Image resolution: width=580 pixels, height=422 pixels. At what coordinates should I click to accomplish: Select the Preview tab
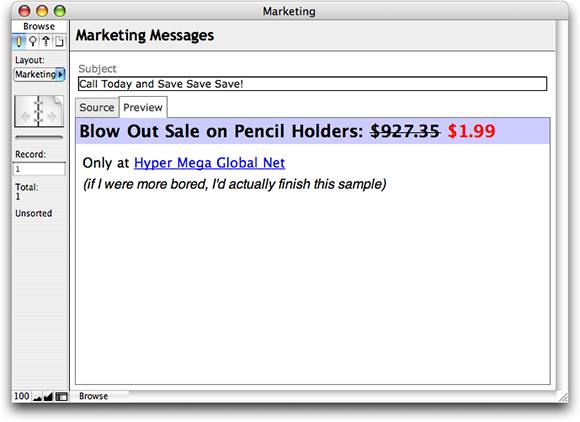point(143,108)
